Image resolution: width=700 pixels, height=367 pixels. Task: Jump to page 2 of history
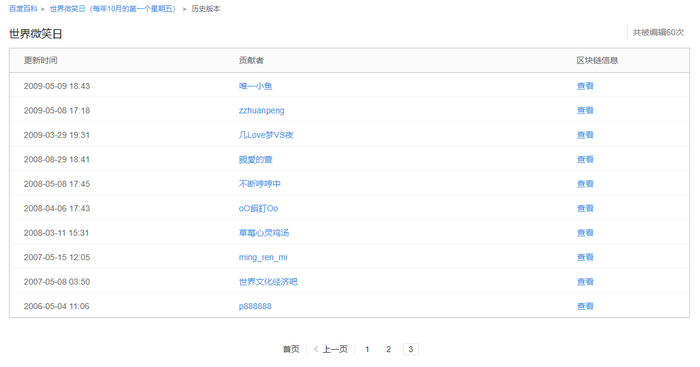tap(388, 349)
